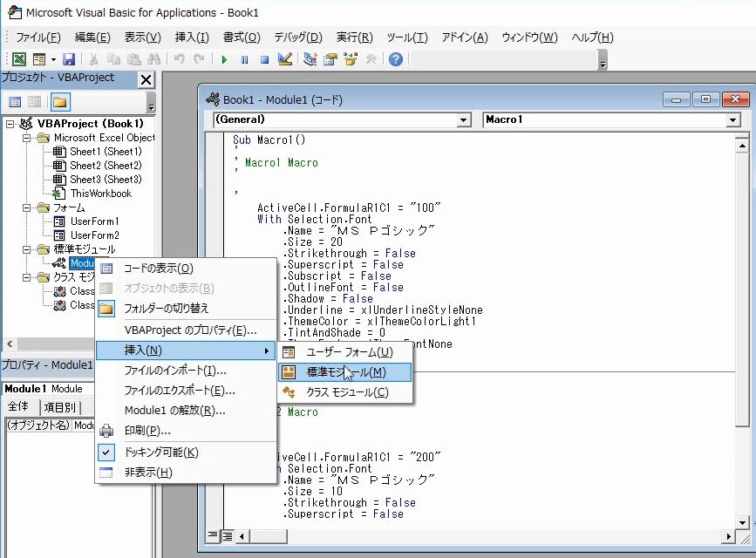Choose 印刷(P) from context menu
The width and height of the screenshot is (756, 558).
(186, 431)
